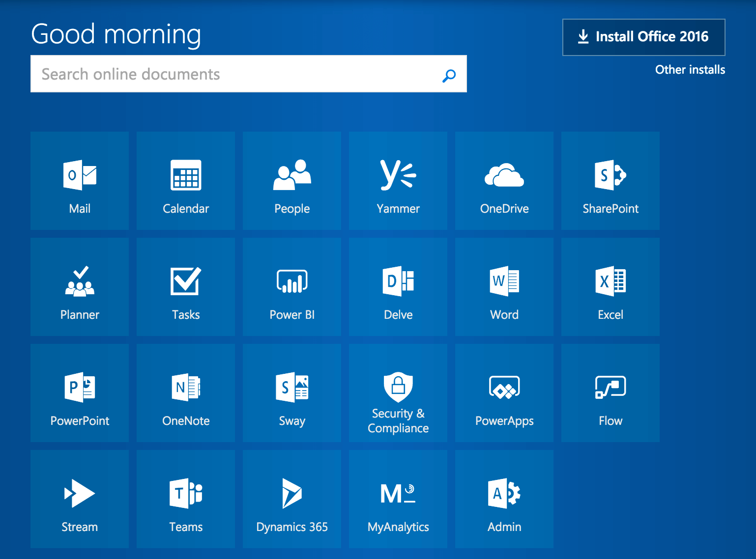Open Delve
Image resolution: width=756 pixels, height=559 pixels.
(398, 287)
